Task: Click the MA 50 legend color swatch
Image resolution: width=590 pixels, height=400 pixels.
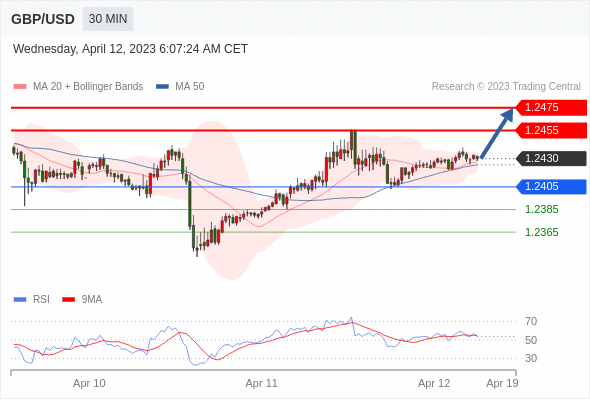Action: [x=162, y=87]
